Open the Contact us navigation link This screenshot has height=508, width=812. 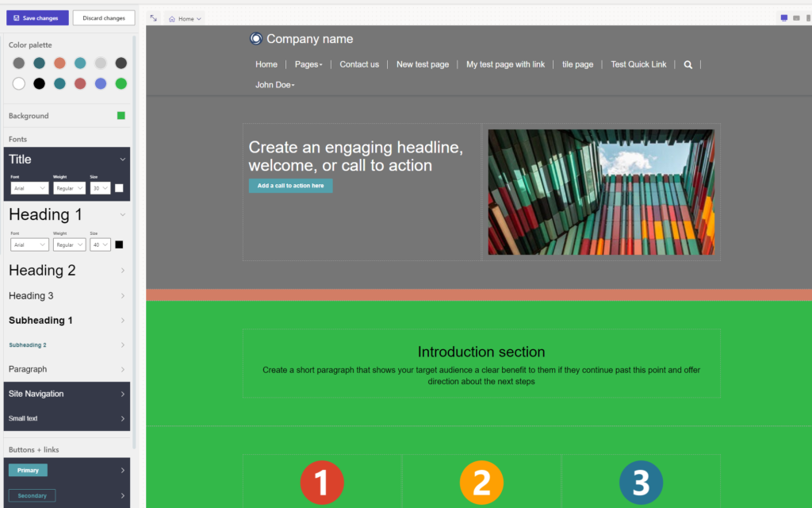pyautogui.click(x=359, y=65)
